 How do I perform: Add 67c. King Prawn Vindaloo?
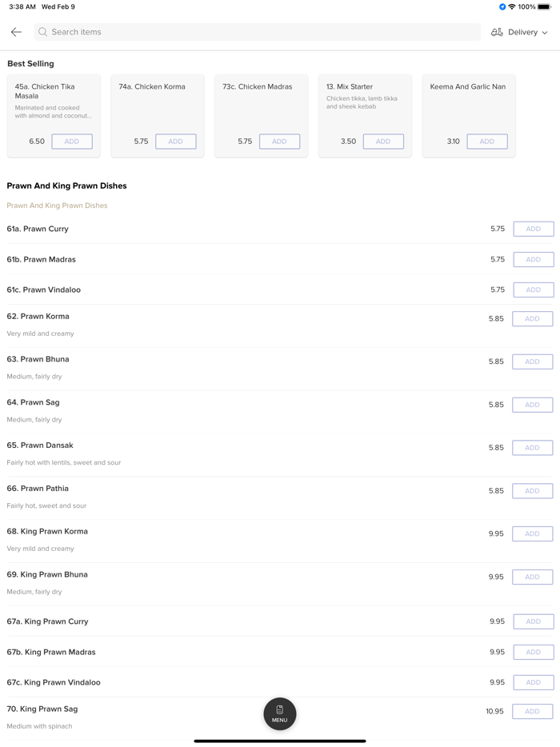click(x=533, y=682)
